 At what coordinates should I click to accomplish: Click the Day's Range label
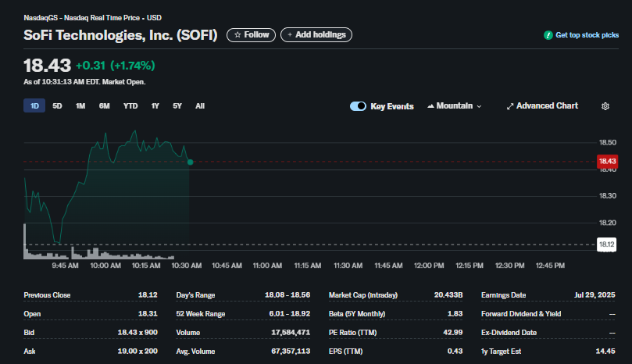195,295
